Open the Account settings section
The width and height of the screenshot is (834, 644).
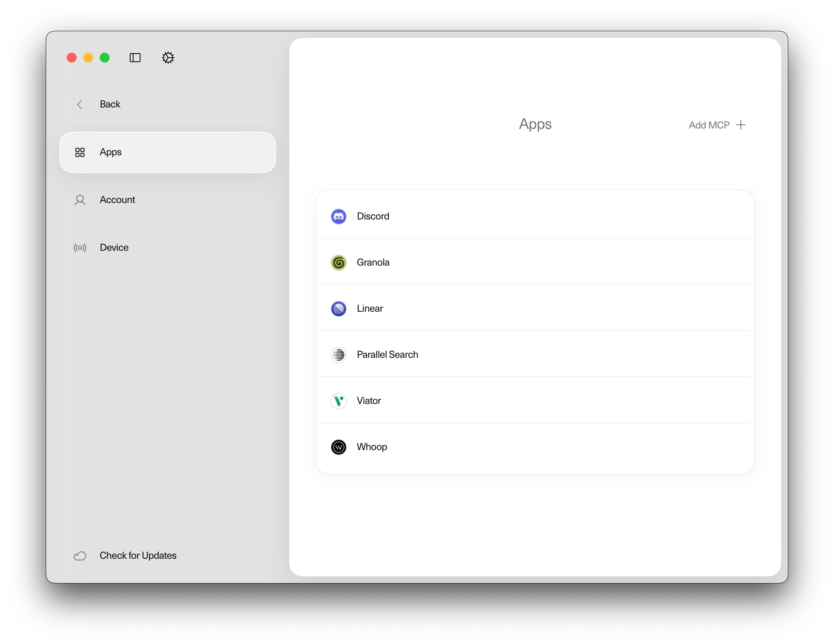(x=168, y=200)
